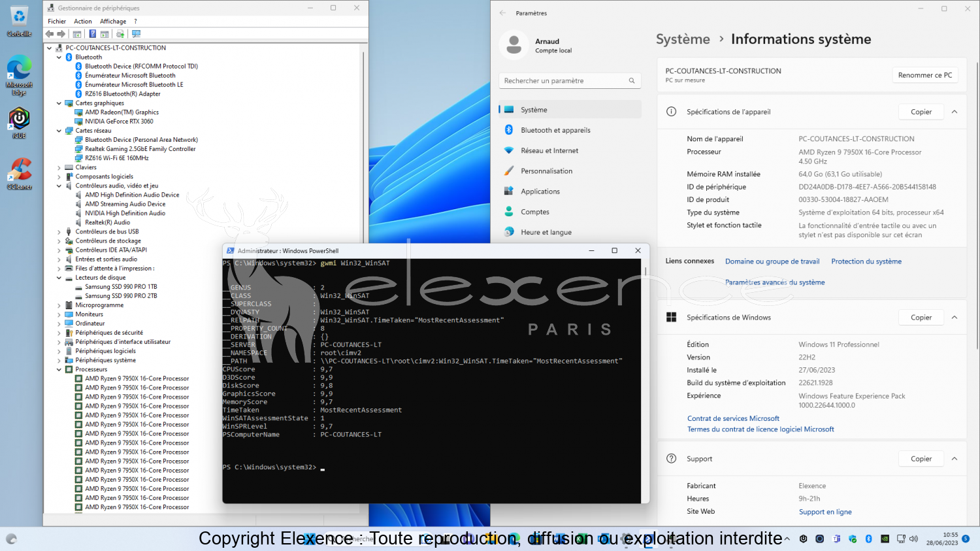Expand the Composants logiciels node
The width and height of the screenshot is (980, 551).
[x=59, y=176]
